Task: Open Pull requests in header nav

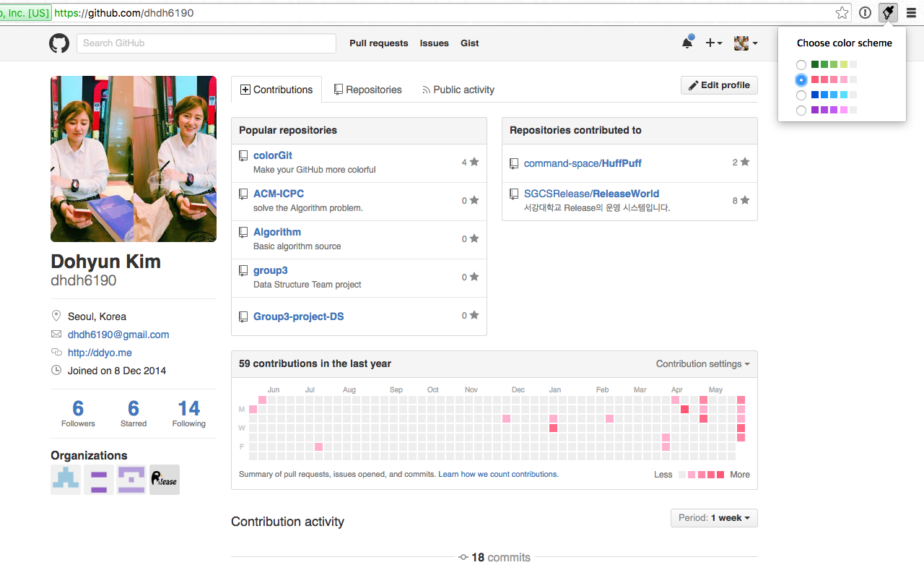Action: (x=379, y=43)
